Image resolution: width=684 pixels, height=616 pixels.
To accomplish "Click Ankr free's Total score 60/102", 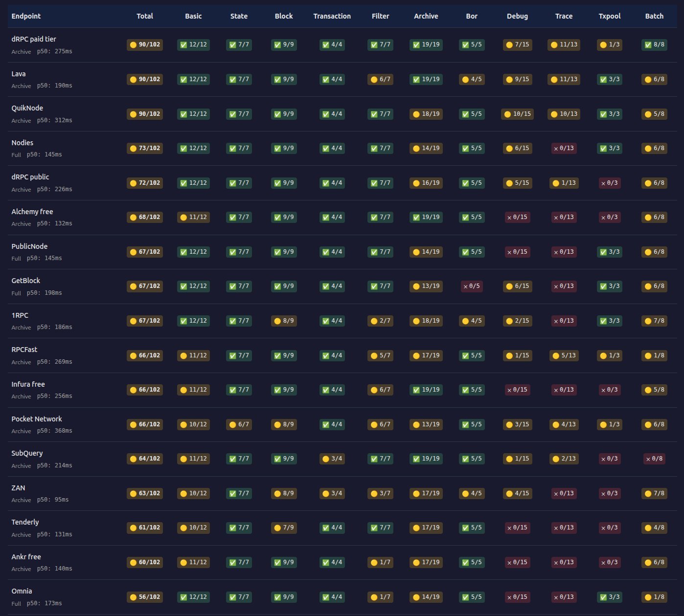I will 145,562.
